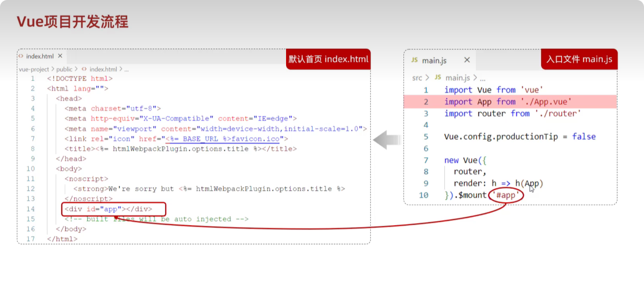Click the closing </html> tag
This screenshot has height=284, width=644.
[62, 239]
